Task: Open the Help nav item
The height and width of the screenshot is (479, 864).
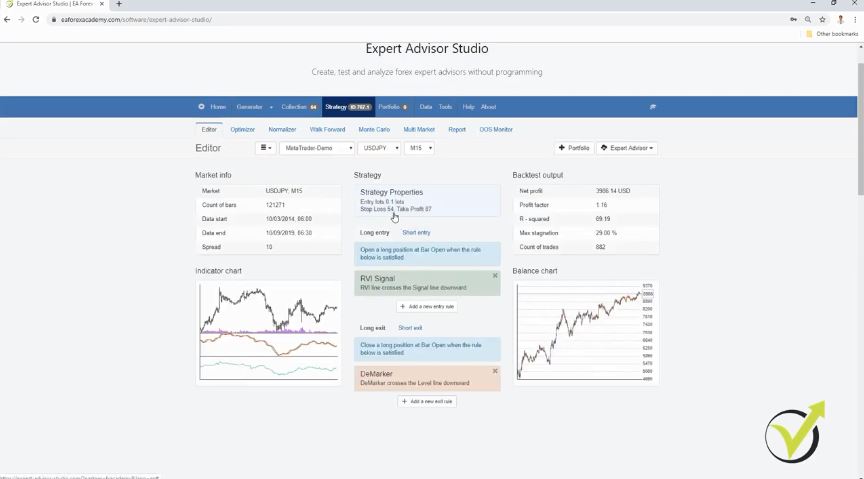Action: (468, 107)
